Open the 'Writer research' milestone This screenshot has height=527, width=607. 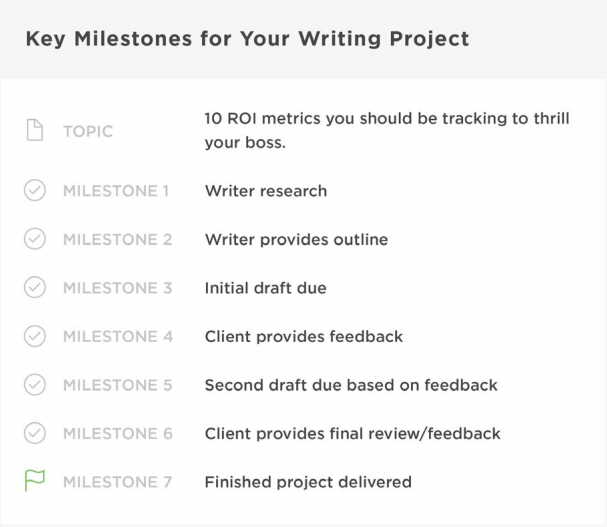[266, 191]
